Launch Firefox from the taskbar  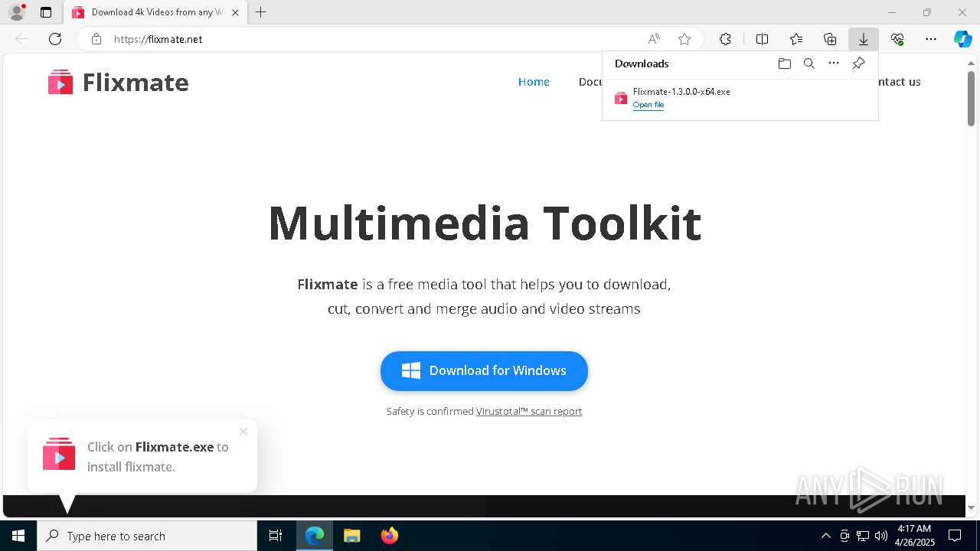tap(390, 536)
